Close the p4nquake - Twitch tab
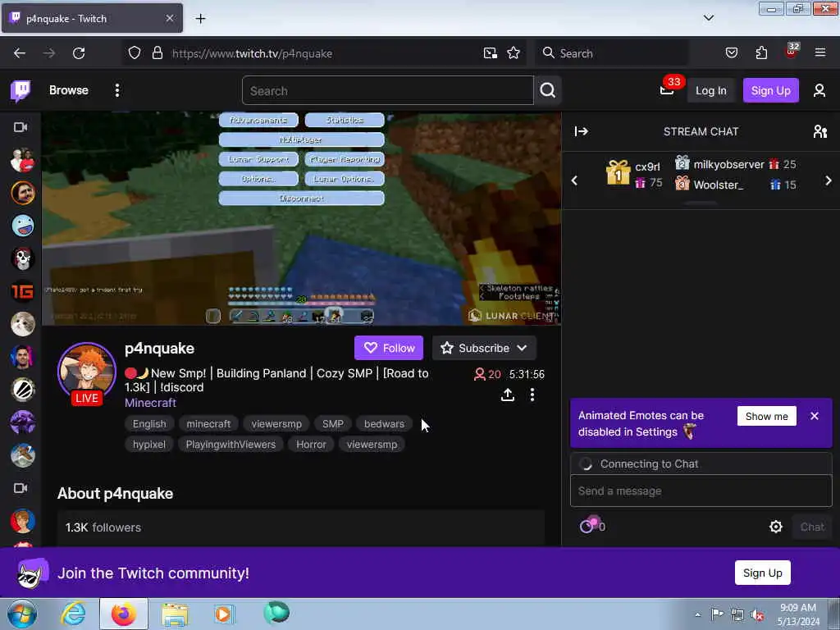This screenshot has height=630, width=840. (x=169, y=18)
